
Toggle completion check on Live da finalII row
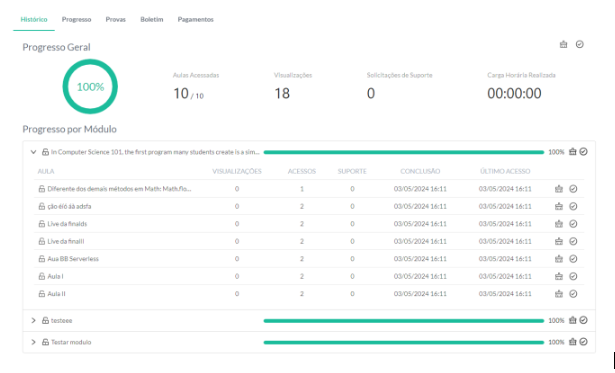click(573, 242)
